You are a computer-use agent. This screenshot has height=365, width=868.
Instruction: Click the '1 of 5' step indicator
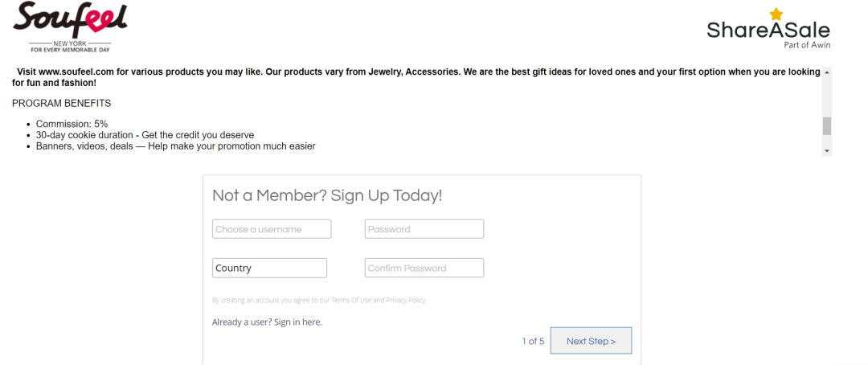[x=533, y=341]
